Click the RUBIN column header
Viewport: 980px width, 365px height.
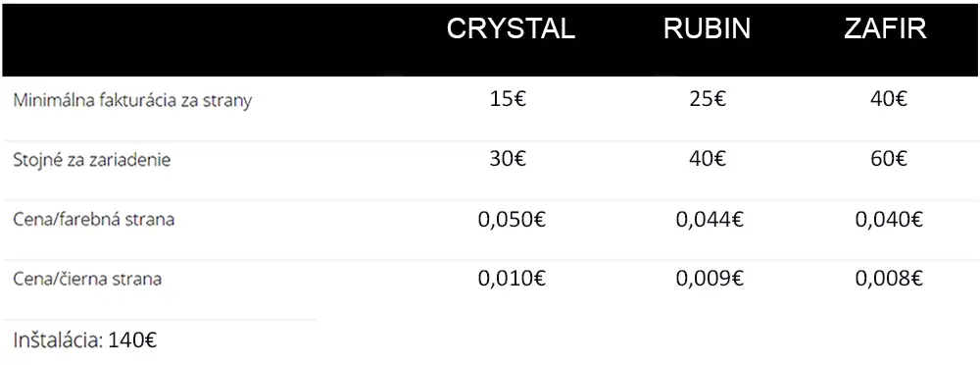click(707, 28)
